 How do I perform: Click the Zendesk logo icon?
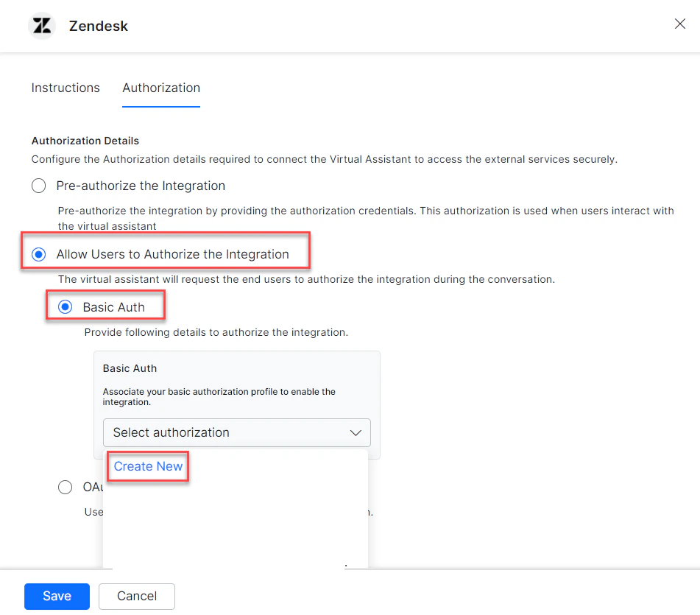click(41, 25)
